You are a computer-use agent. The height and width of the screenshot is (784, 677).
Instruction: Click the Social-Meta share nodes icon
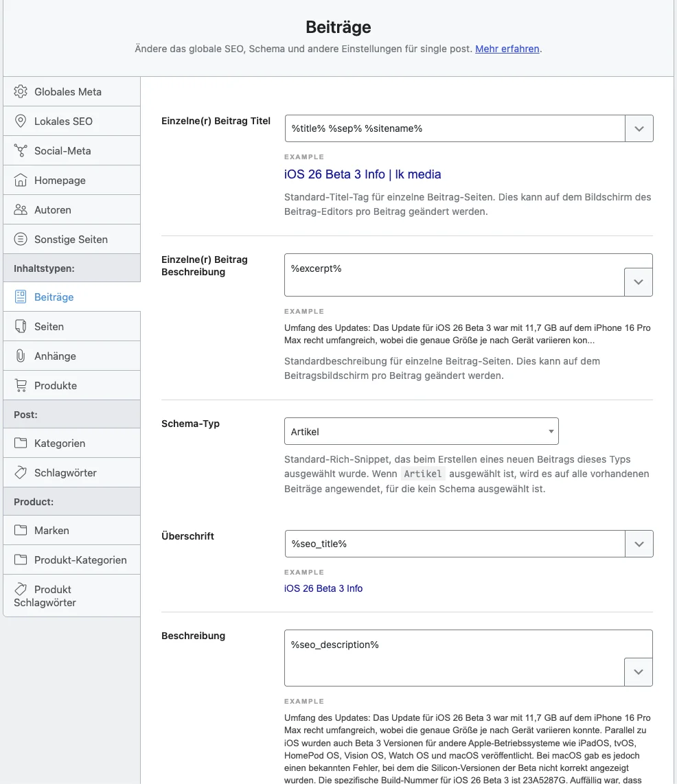21,151
